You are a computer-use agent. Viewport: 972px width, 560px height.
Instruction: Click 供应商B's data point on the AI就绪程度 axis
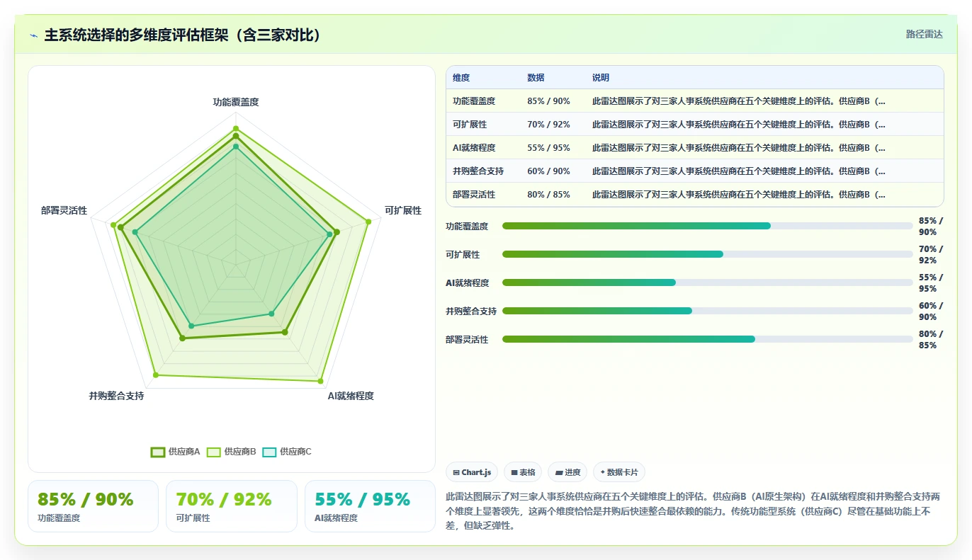[x=322, y=381]
